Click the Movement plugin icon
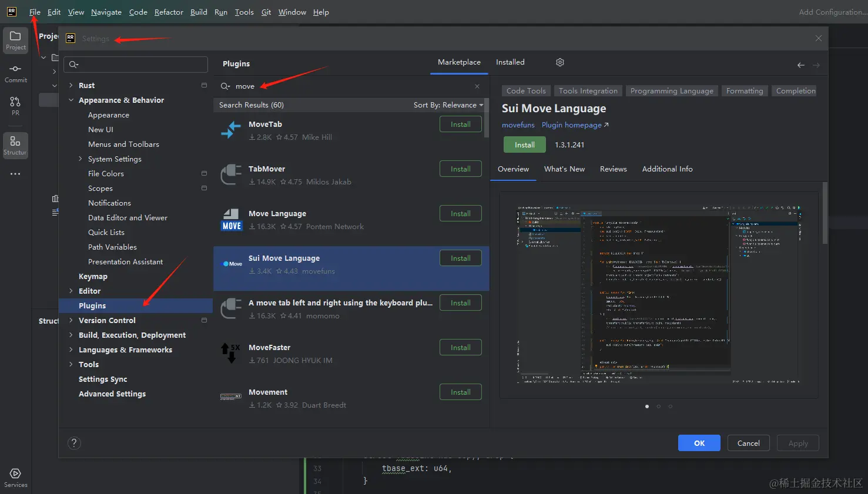Screen dimensions: 868x494 tap(231, 397)
